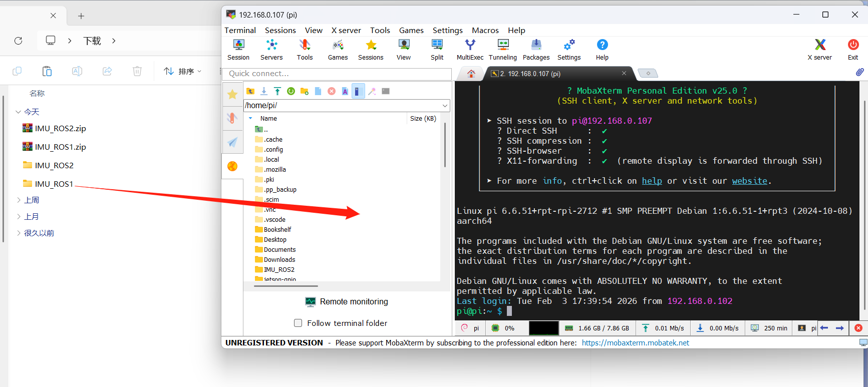Click the help link in terminal banner
Image resolution: width=868 pixels, height=387 pixels.
click(652, 181)
